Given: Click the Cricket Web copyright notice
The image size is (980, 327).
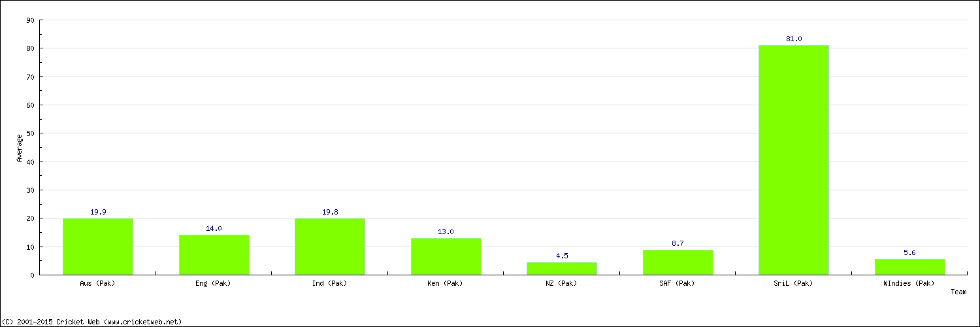Looking at the screenshot, I should click(x=92, y=322).
